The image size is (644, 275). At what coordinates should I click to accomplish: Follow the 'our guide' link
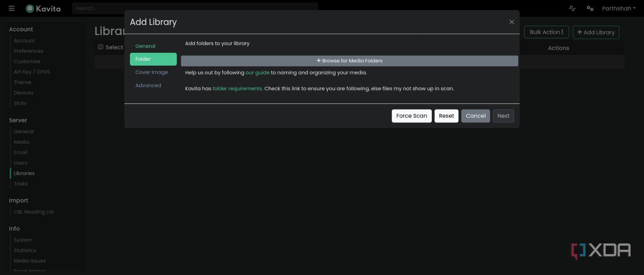click(258, 72)
